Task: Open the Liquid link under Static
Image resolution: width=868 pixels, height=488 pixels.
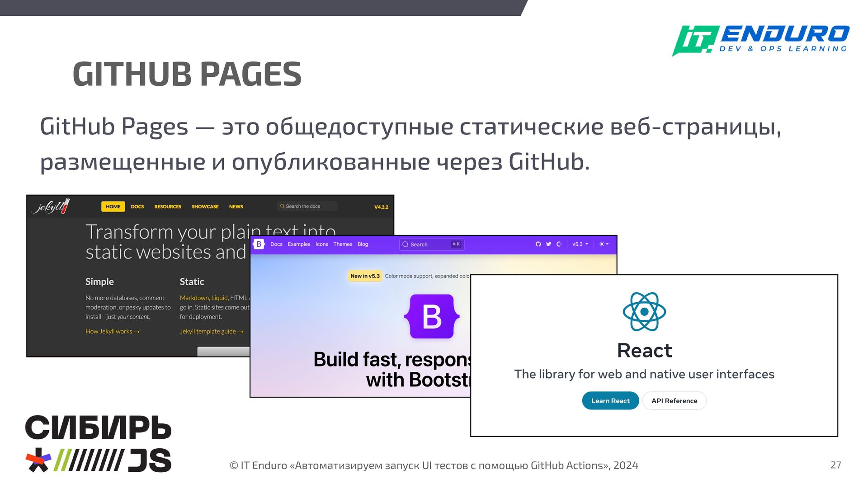Action: click(219, 298)
